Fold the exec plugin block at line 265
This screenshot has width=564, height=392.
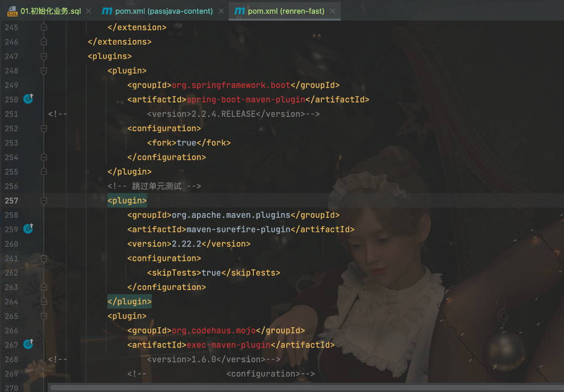(44, 316)
